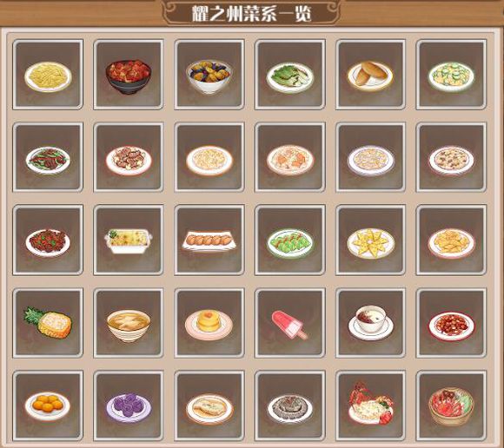Select the cucumber and egg salad plate
This screenshot has width=504, height=448.
pyautogui.click(x=451, y=75)
